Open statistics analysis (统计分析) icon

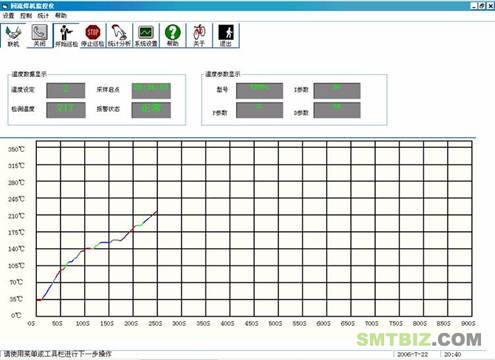tap(119, 35)
